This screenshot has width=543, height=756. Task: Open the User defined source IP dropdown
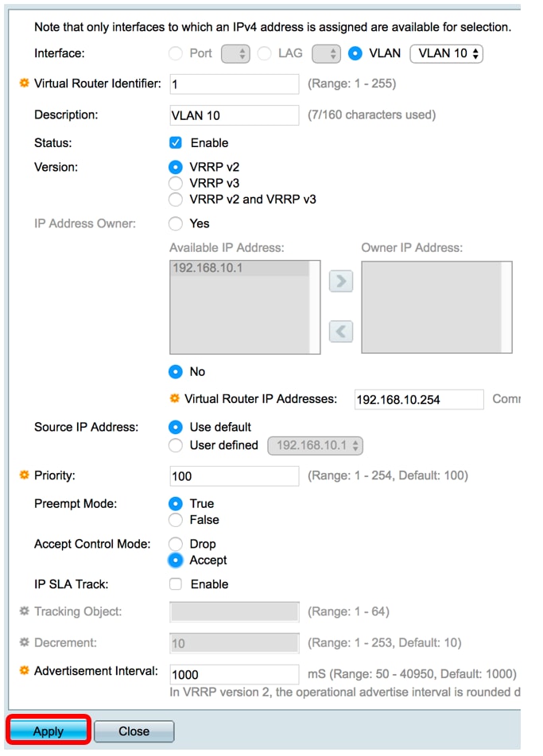pyautogui.click(x=316, y=445)
